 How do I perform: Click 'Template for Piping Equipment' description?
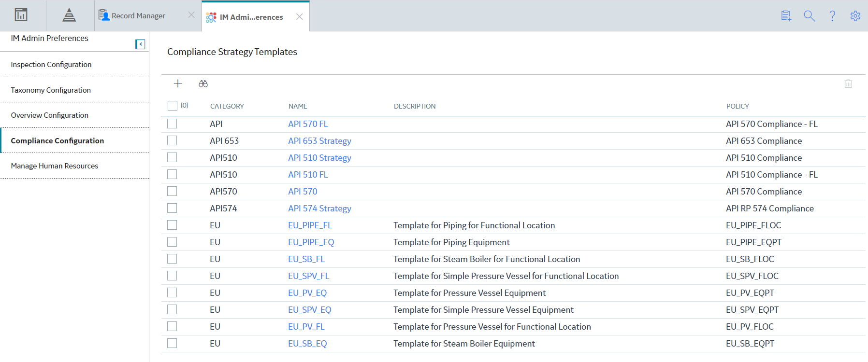(x=451, y=242)
